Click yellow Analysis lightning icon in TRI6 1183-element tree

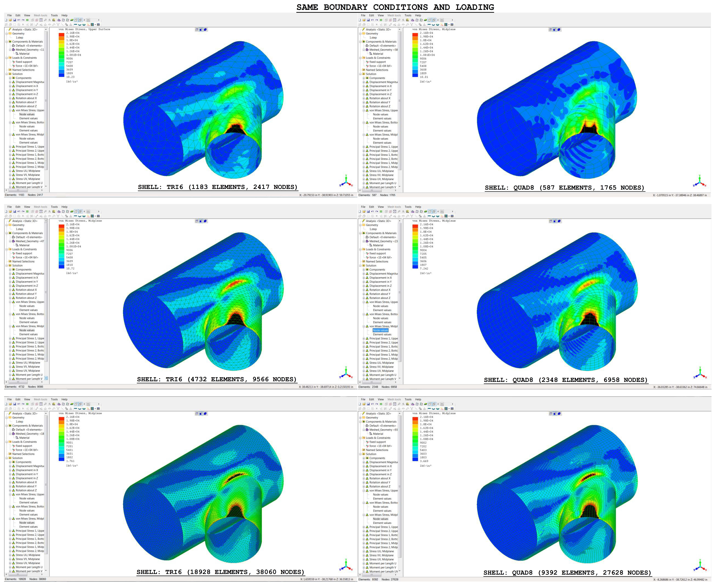(x=10, y=29)
